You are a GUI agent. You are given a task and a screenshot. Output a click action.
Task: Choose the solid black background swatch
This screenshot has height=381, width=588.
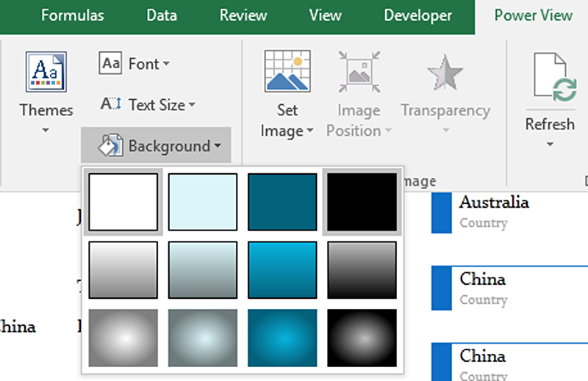(x=362, y=202)
